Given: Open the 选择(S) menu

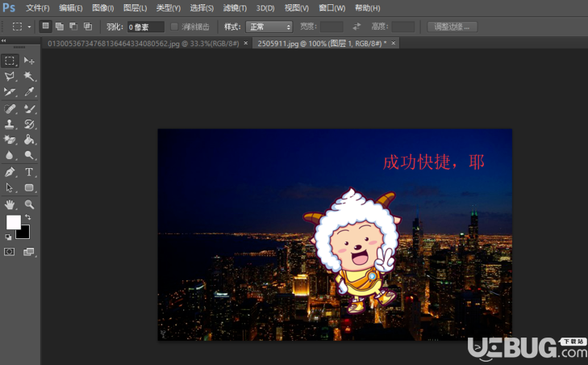Looking at the screenshot, I should click(202, 8).
